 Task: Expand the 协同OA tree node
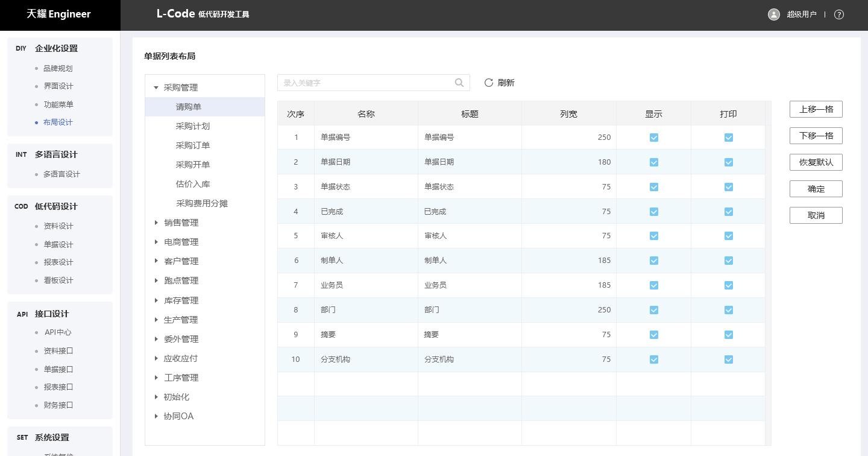156,416
